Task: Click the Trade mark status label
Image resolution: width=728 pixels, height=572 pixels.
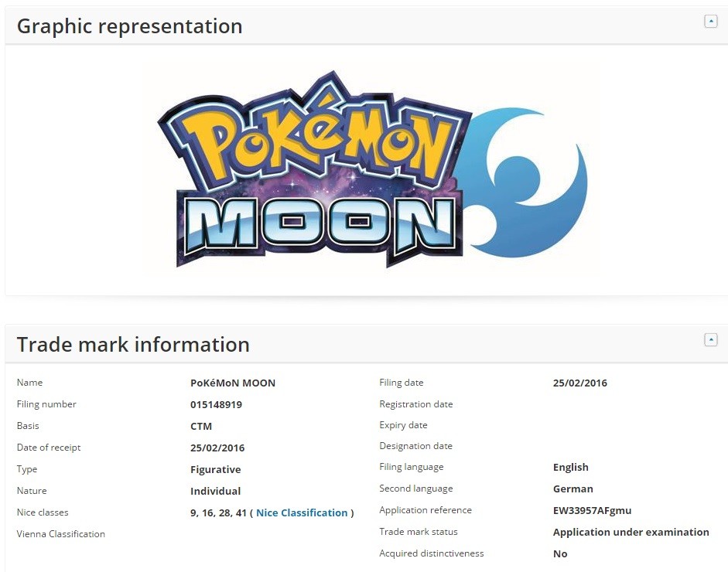Action: tap(419, 532)
